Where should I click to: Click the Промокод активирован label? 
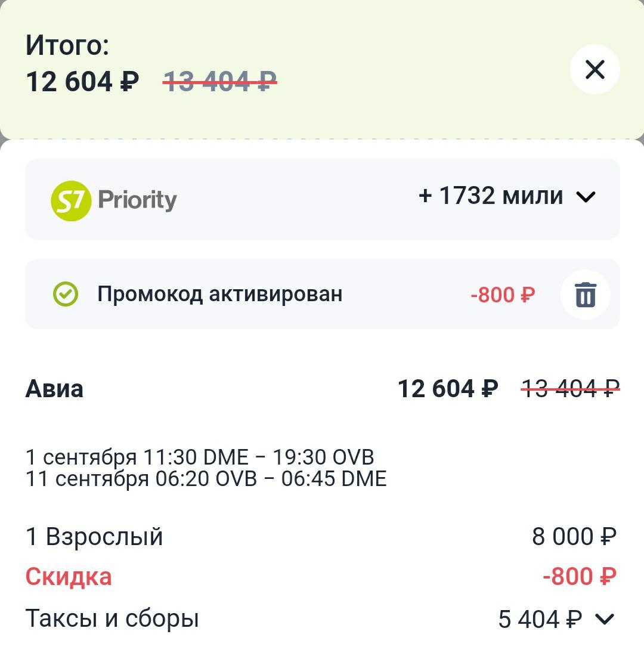tap(219, 293)
